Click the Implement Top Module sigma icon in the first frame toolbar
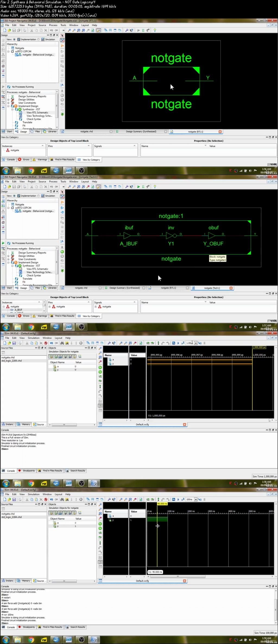 click(x=143, y=30)
